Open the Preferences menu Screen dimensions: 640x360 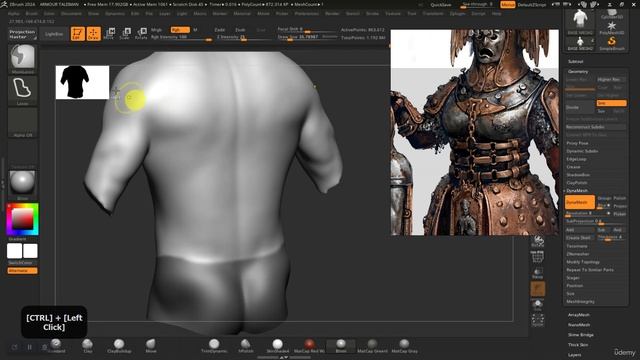pyautogui.click(x=307, y=13)
